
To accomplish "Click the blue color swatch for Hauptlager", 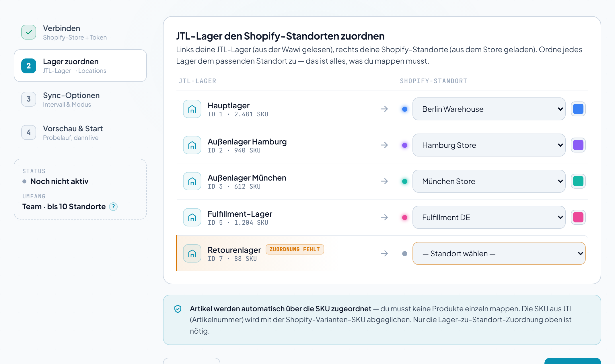I will click(578, 109).
